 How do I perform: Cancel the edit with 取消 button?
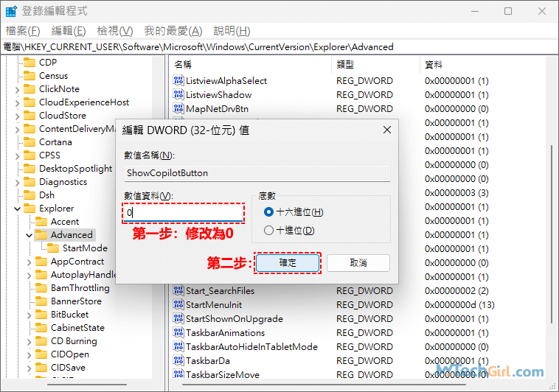pos(358,263)
